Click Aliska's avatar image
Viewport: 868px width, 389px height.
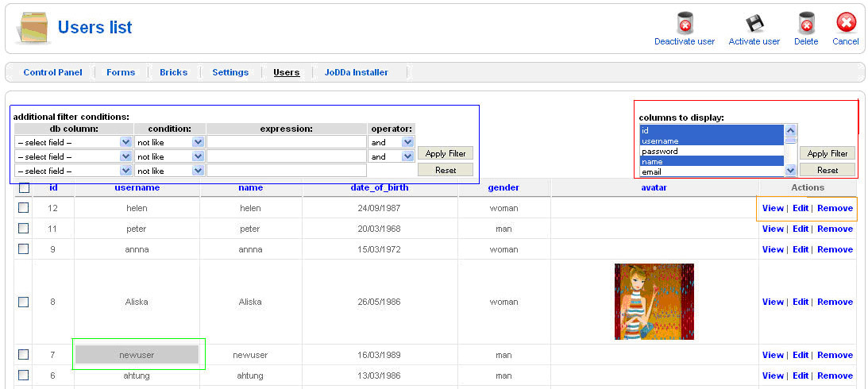(x=654, y=302)
